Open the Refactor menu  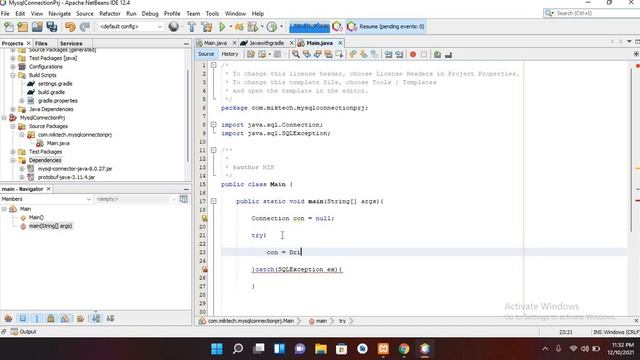(x=110, y=13)
